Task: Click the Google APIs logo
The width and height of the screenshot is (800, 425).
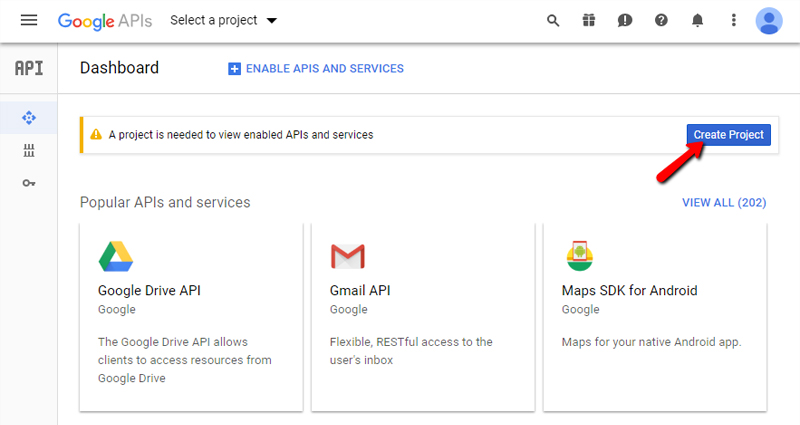Action: (x=105, y=21)
